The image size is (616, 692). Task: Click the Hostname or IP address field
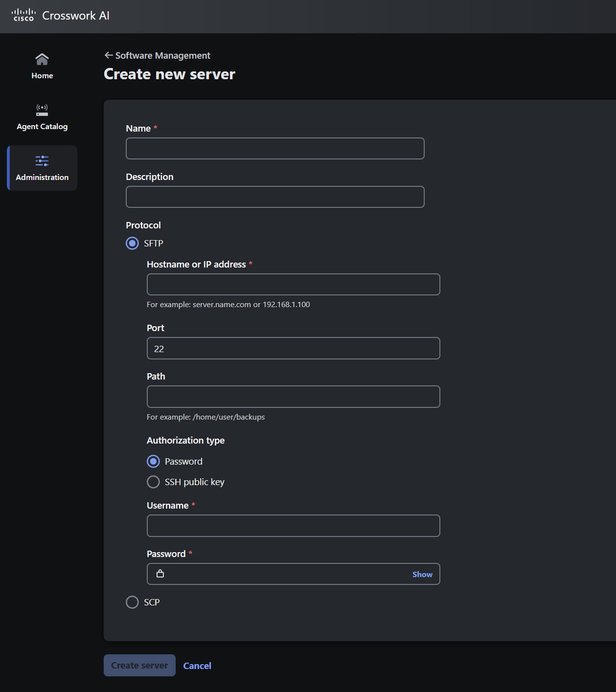(294, 284)
